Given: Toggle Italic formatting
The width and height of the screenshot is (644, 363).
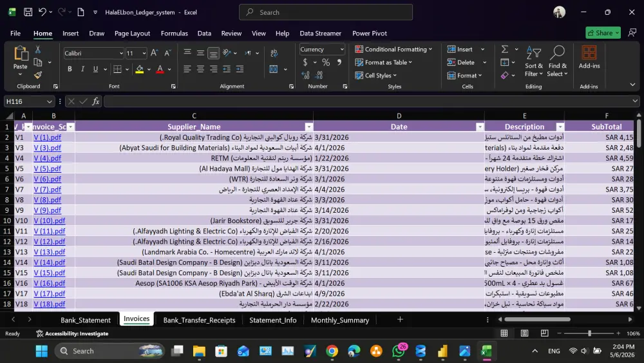Looking at the screenshot, I should (x=82, y=69).
